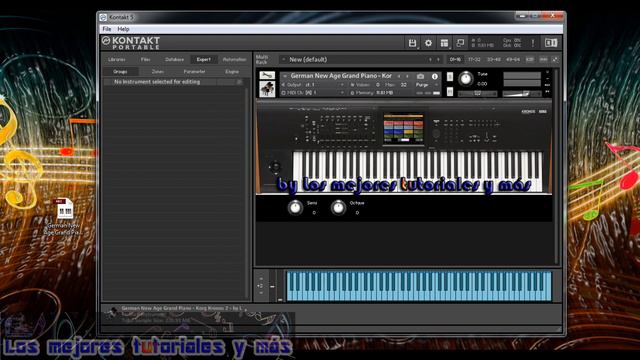Select rack page 17-32
The image size is (640, 360).
pyautogui.click(x=474, y=60)
